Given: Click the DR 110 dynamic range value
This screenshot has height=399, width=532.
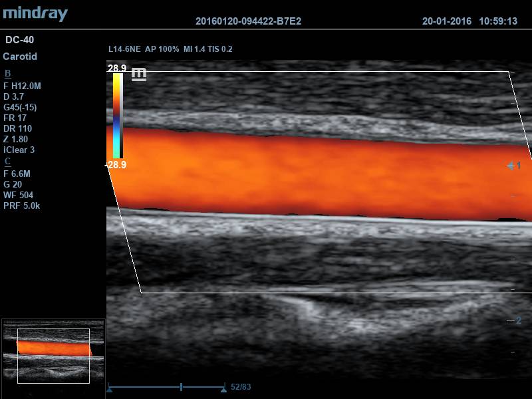Looking at the screenshot, I should click(x=17, y=128).
